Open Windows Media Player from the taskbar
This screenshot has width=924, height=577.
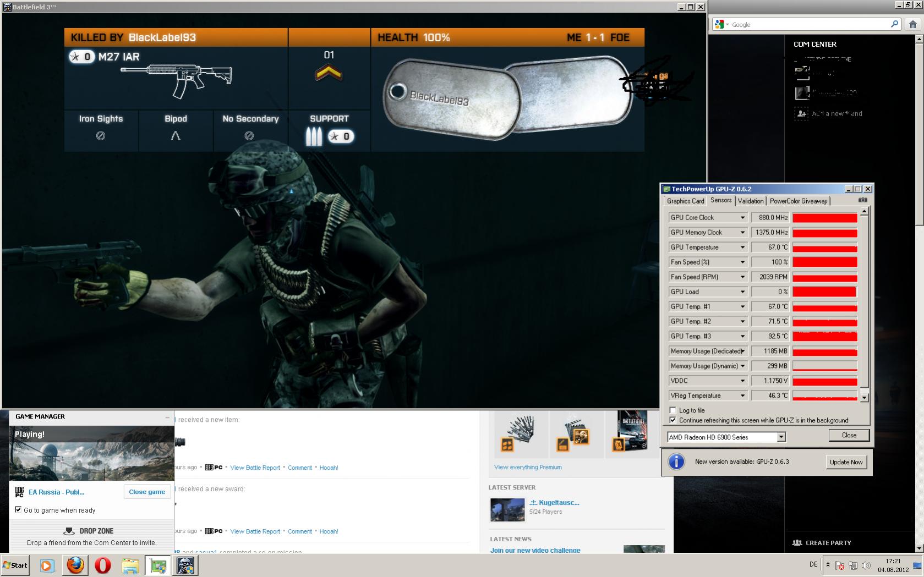click(47, 565)
